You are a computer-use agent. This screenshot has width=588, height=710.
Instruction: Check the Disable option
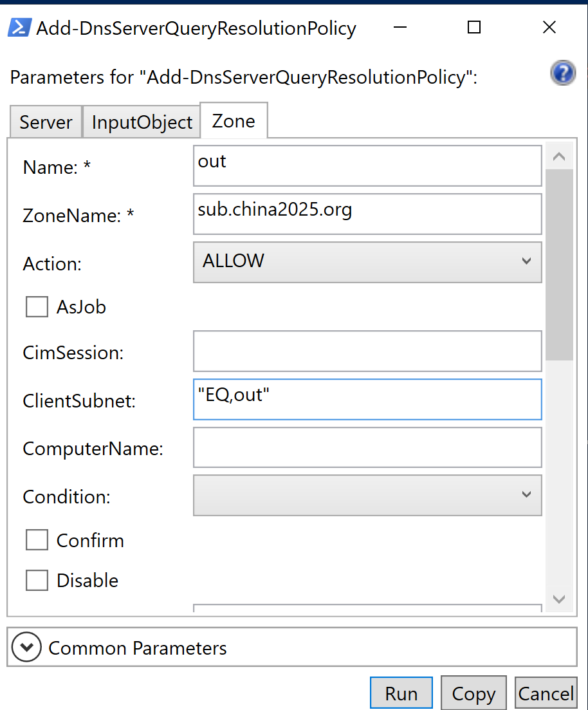pyautogui.click(x=37, y=580)
